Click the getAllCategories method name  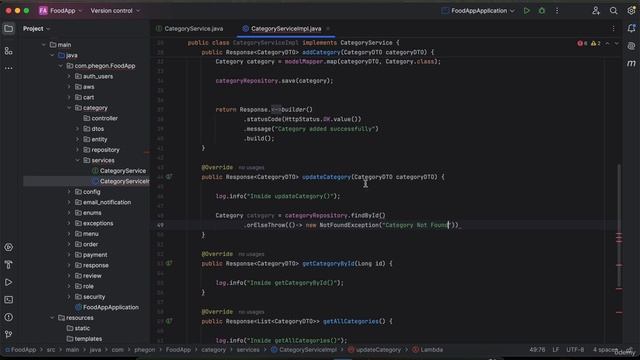coord(351,322)
